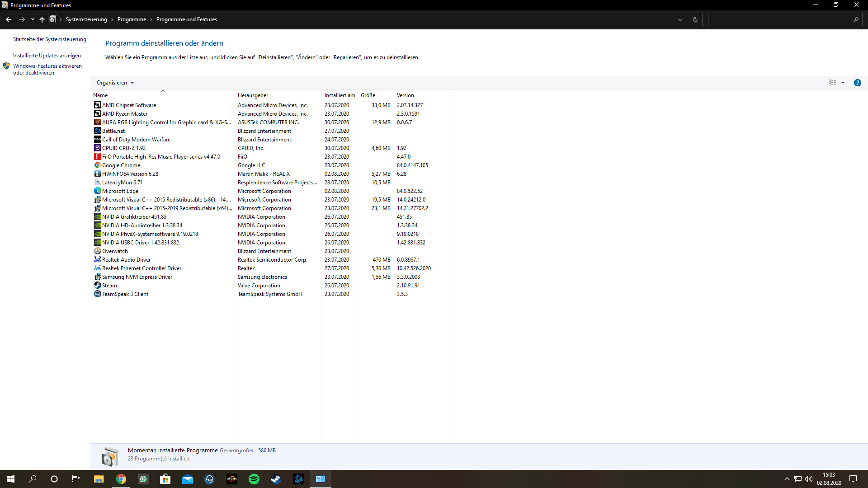Select the Realtek Ethernet Controller Driver row
Viewport: 868px width, 488px height.
271,268
